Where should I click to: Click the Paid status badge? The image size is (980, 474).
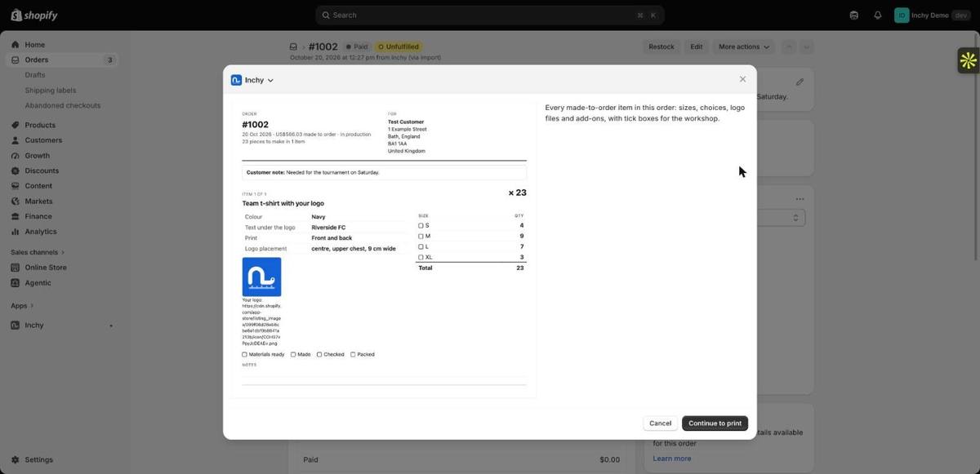357,47
